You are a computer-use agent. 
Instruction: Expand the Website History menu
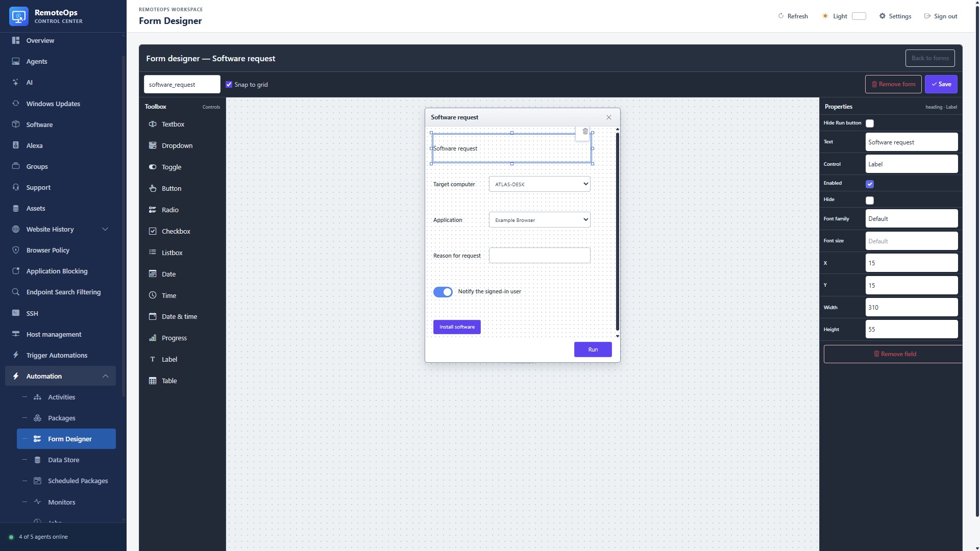60,229
